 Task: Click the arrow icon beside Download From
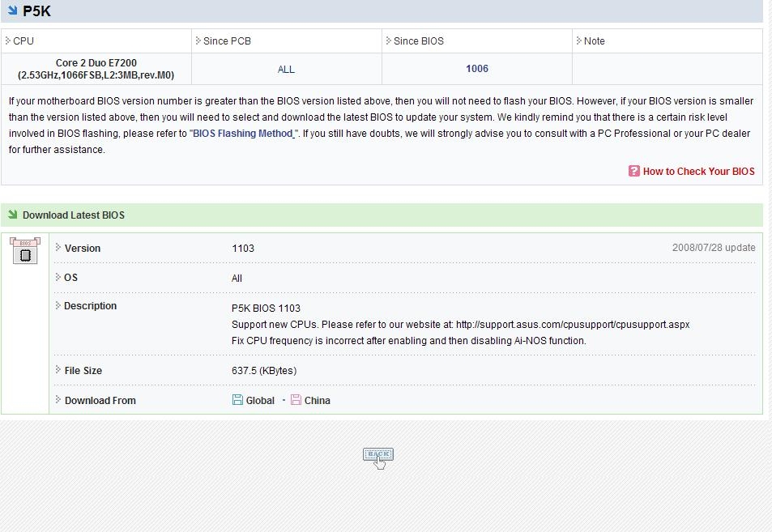pyautogui.click(x=58, y=399)
